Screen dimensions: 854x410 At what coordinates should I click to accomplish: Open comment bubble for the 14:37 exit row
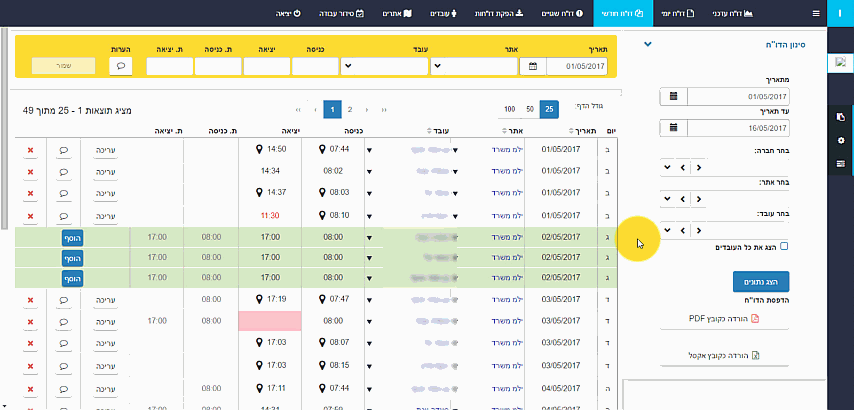point(64,193)
